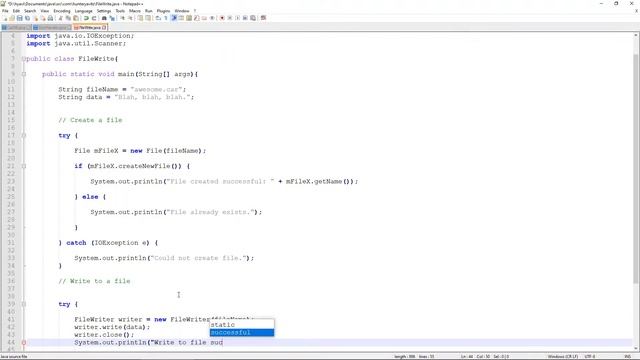The image size is (640, 360).
Task: Open the Settings menu
Action: 104,11
